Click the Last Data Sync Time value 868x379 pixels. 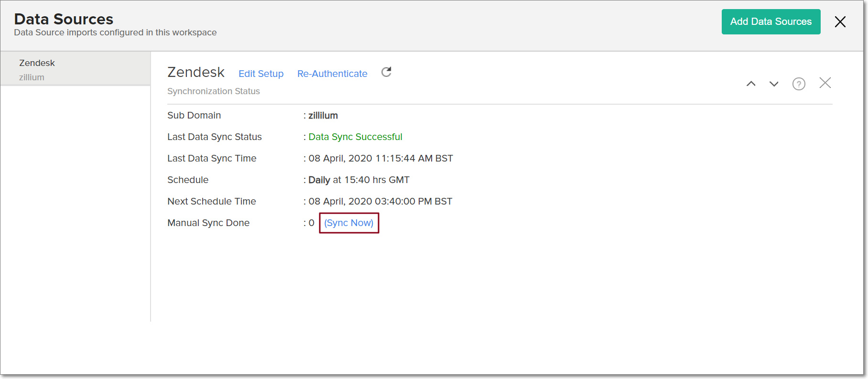tap(380, 158)
